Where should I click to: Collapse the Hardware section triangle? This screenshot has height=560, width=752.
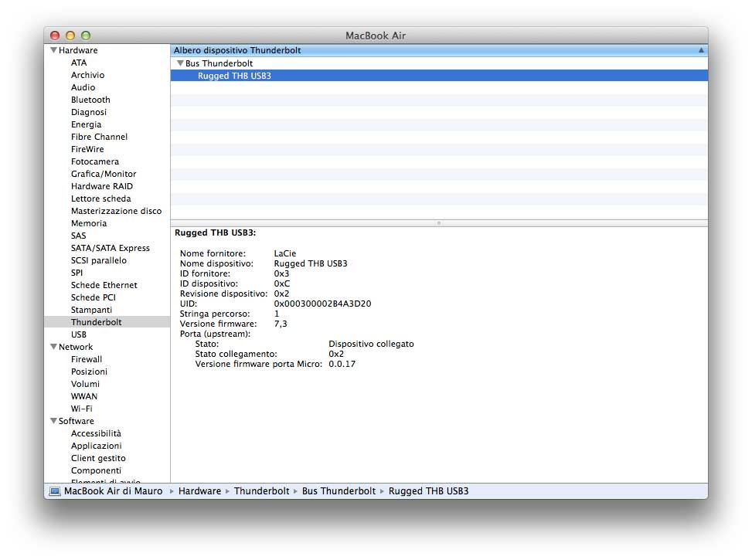53,50
